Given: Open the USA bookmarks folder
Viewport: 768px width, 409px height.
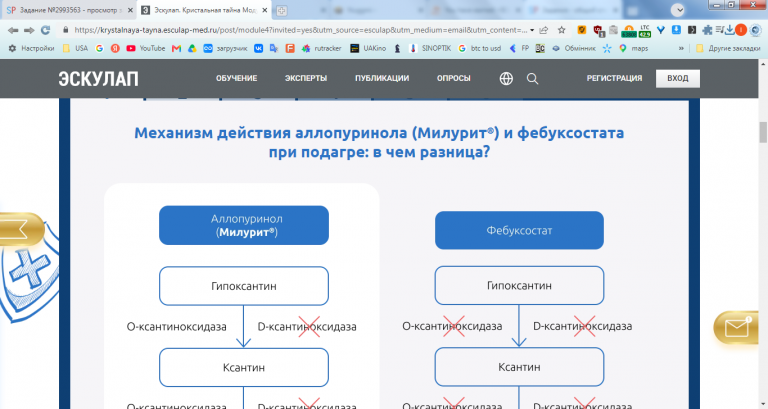Looking at the screenshot, I should coord(75,48).
